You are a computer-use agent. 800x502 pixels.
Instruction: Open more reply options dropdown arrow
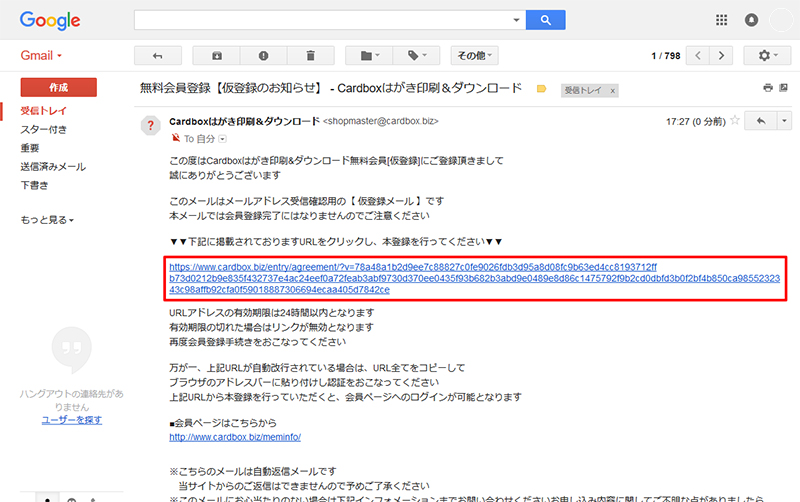(784, 121)
